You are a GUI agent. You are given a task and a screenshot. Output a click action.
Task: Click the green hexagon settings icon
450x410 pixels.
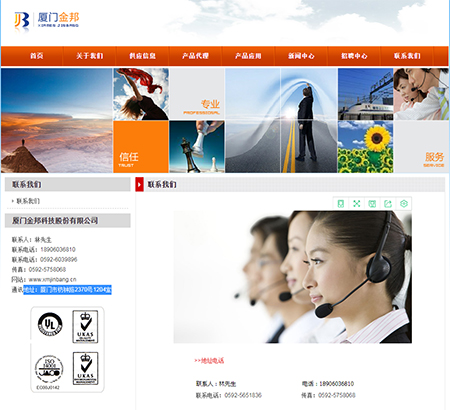pyautogui.click(x=403, y=204)
